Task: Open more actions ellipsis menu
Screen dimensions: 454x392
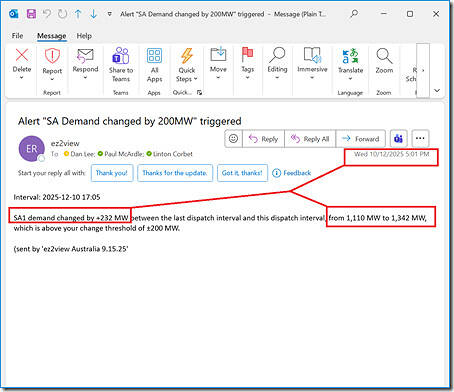Action: (420, 138)
